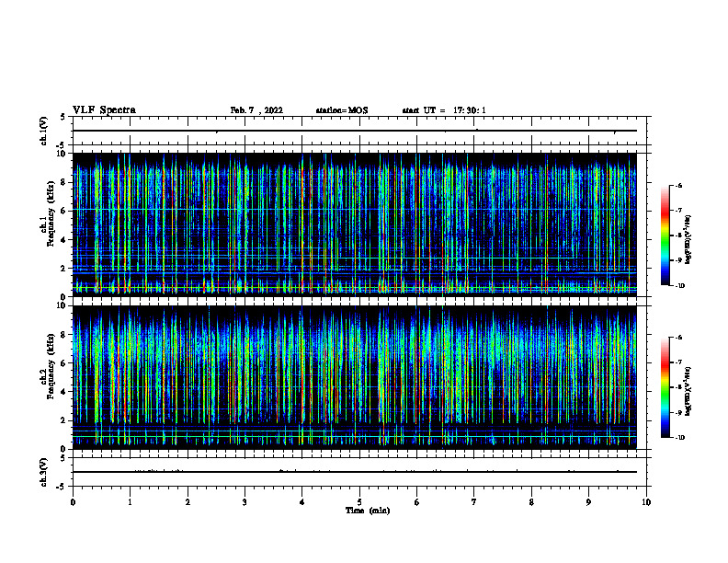
Task: Click the ch.2 colorbar unit label
Action: [688, 391]
